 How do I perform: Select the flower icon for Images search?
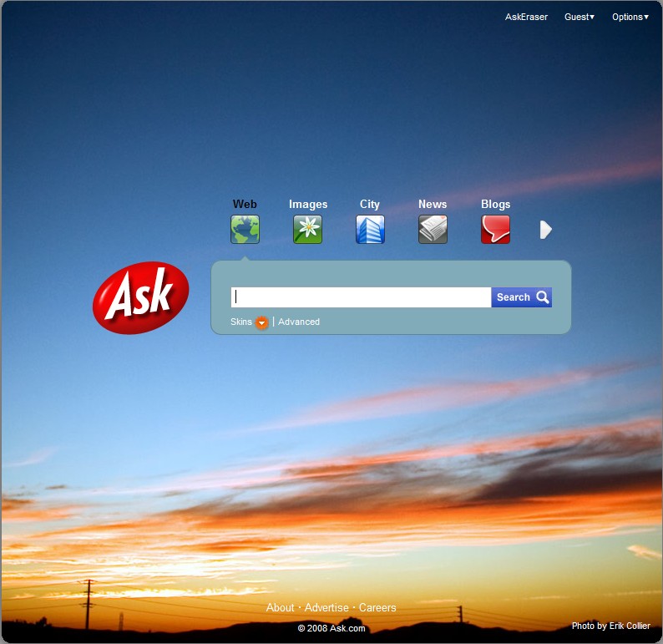click(307, 229)
